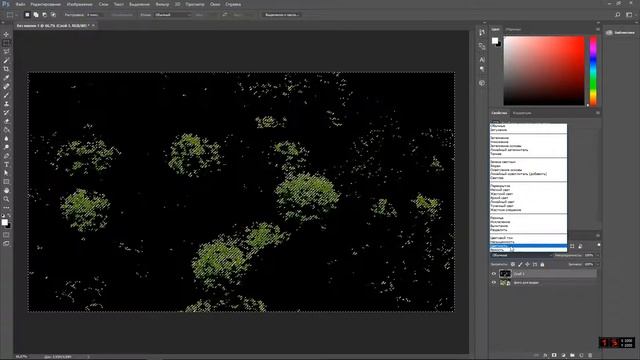Select the Eyedropper tool

pyautogui.click(x=6, y=78)
